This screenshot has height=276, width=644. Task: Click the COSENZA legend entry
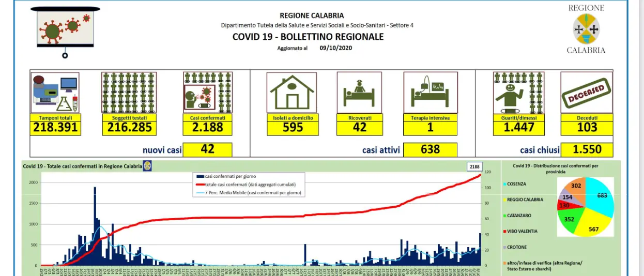pos(516,184)
